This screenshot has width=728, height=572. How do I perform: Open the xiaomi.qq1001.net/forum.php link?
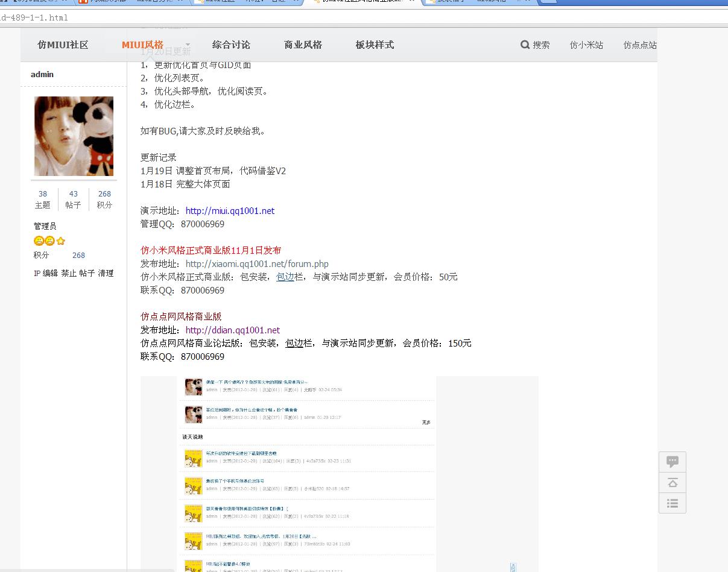pyautogui.click(x=257, y=264)
